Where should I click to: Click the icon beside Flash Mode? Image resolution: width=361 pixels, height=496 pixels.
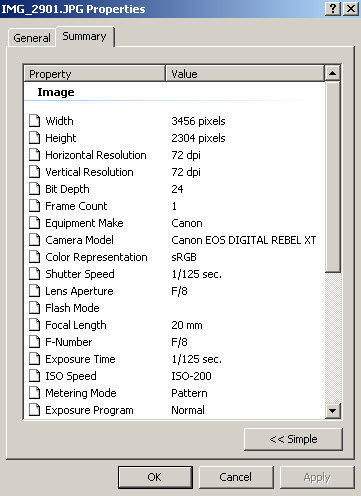pos(34,308)
